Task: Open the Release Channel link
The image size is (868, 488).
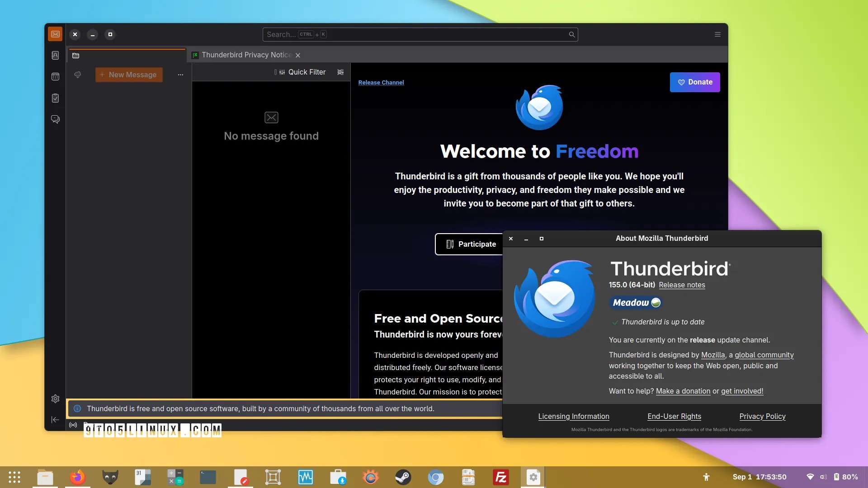Action: tap(381, 82)
